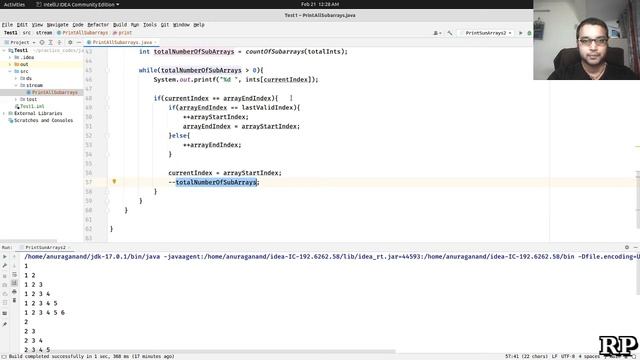Open the Git menu
The width and height of the screenshot is (640, 360).
tap(164, 25)
